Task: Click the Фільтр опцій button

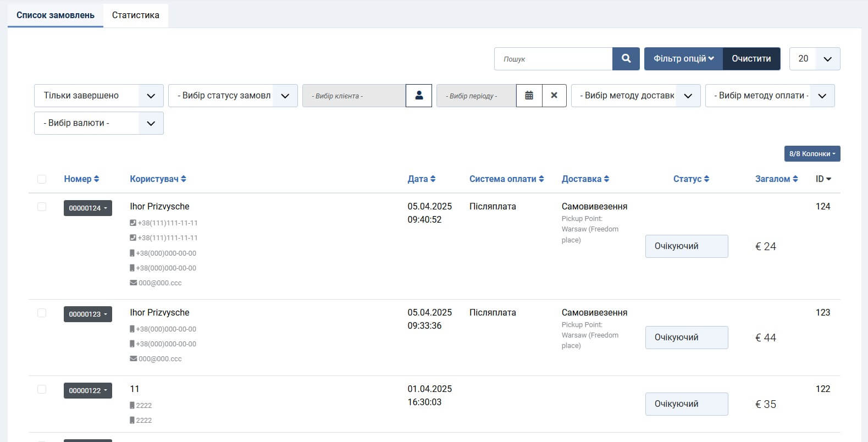Action: (683, 59)
